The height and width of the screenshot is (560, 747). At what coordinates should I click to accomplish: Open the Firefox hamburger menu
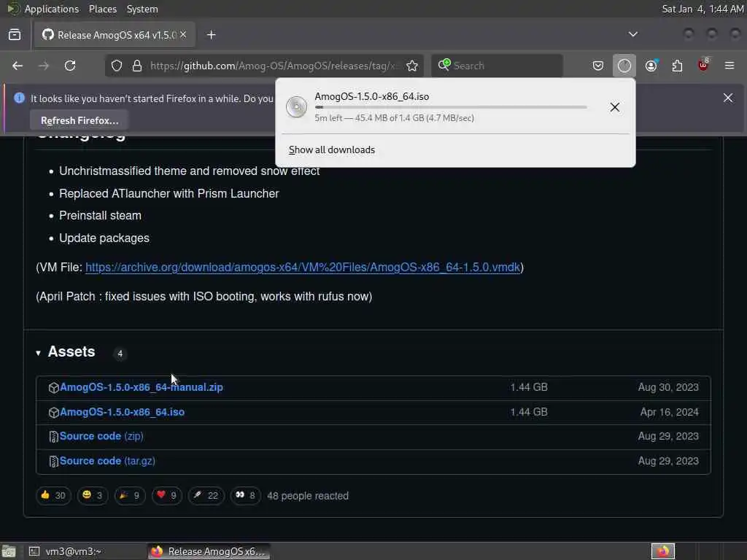729,65
